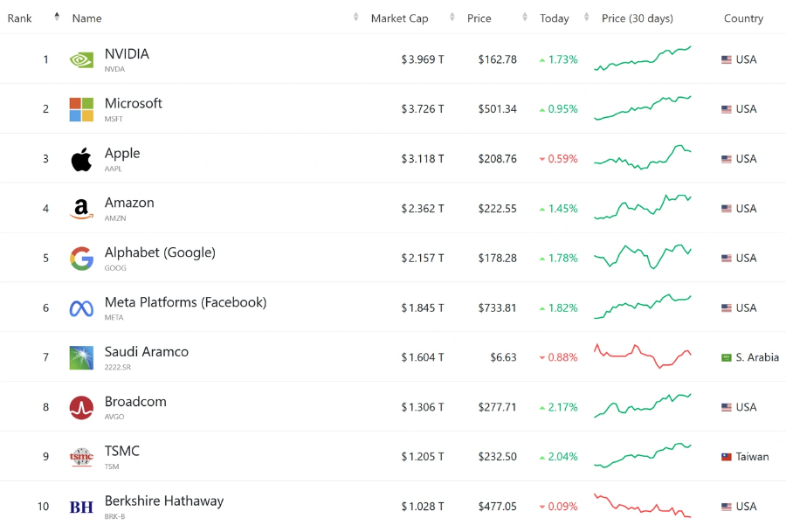Open the Broadcom company link
Screen dimensions: 786x532
coord(135,402)
